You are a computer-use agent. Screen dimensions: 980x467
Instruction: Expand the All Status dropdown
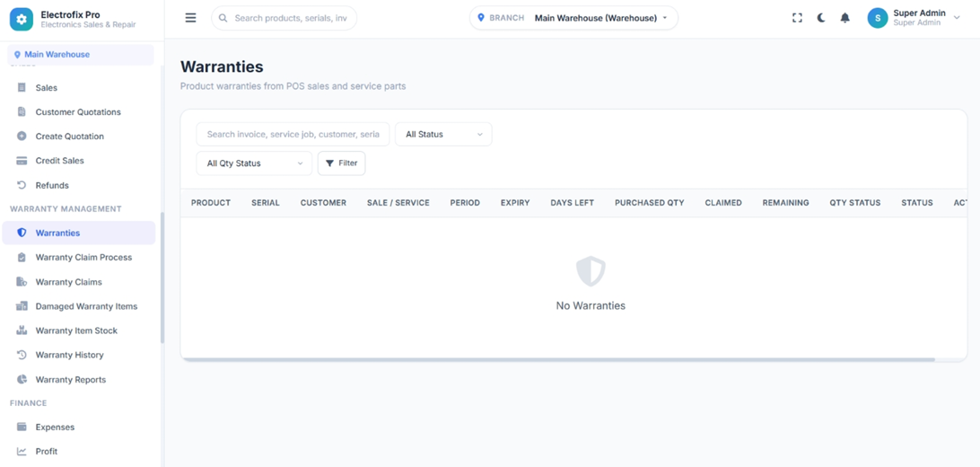(443, 135)
